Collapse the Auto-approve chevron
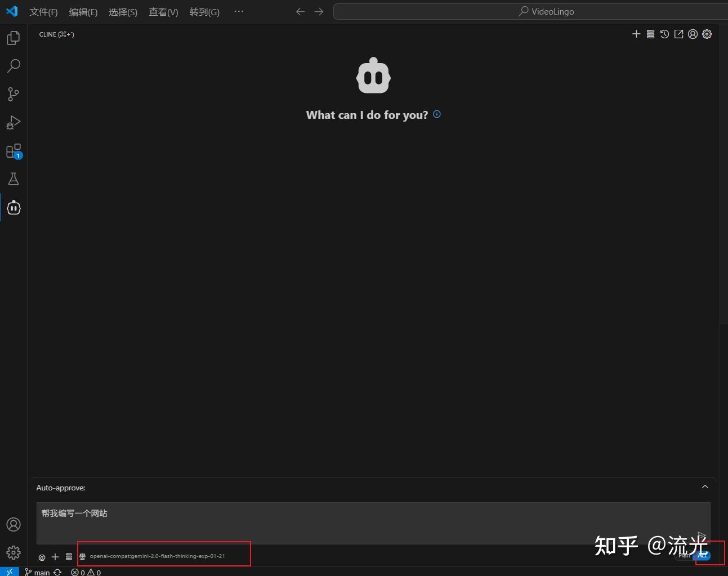728x576 pixels. point(705,487)
